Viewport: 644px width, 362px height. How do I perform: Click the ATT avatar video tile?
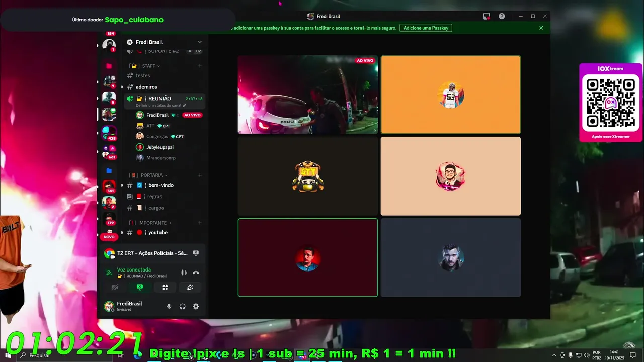click(308, 176)
